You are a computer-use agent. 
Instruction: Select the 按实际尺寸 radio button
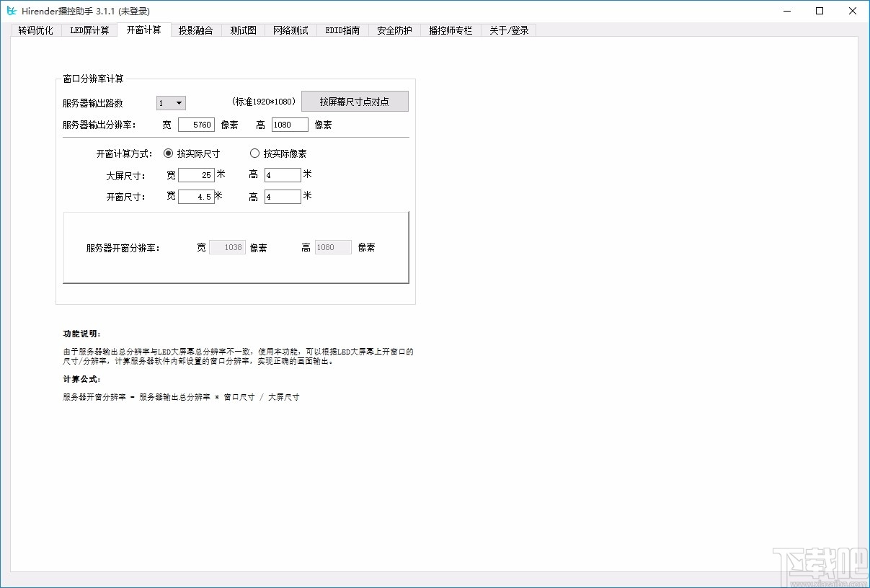pos(168,153)
